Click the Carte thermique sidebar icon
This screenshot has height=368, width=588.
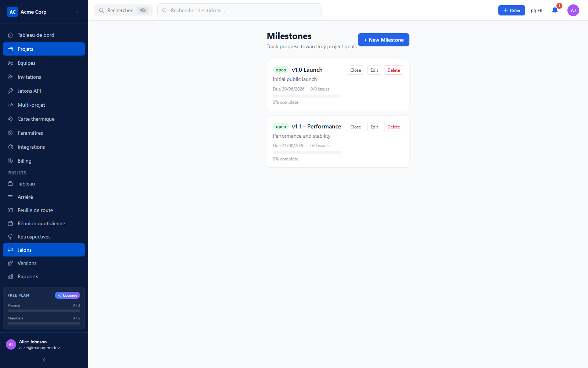(10, 119)
